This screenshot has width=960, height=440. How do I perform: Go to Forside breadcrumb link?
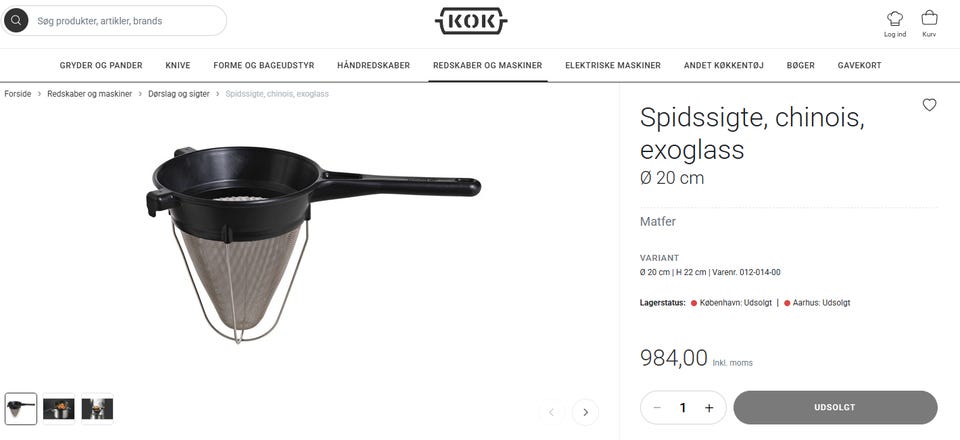pos(18,94)
